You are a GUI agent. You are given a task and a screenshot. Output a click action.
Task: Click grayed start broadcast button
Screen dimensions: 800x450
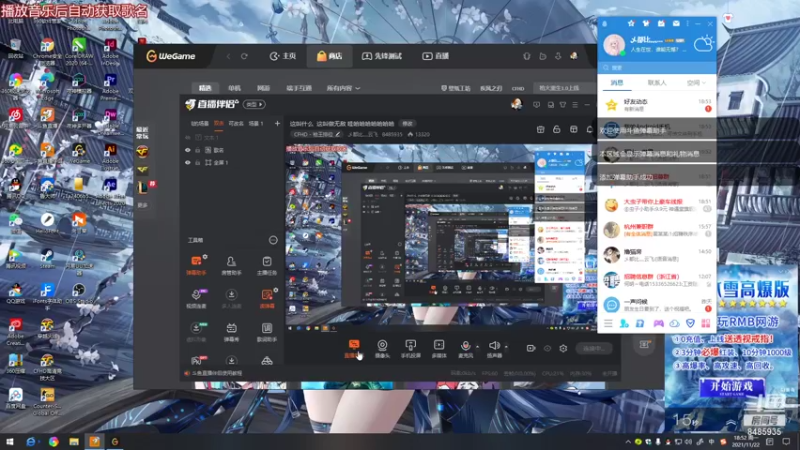[x=594, y=348]
